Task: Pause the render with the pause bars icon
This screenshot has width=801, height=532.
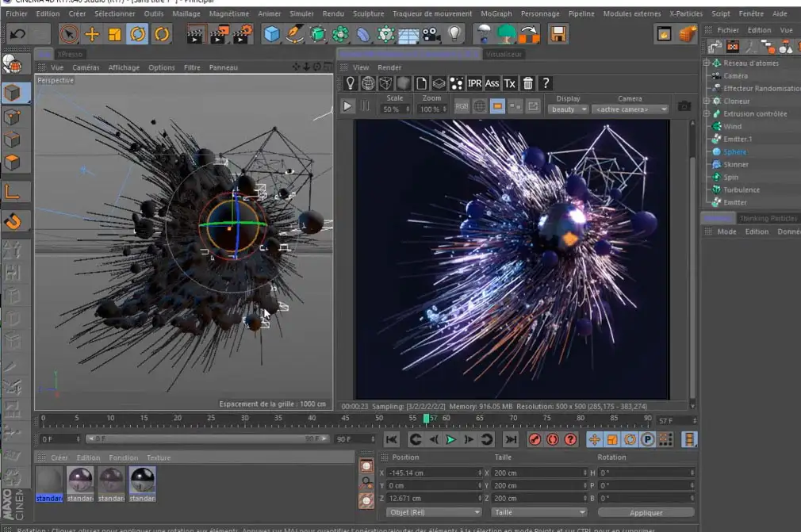Action: pos(365,106)
